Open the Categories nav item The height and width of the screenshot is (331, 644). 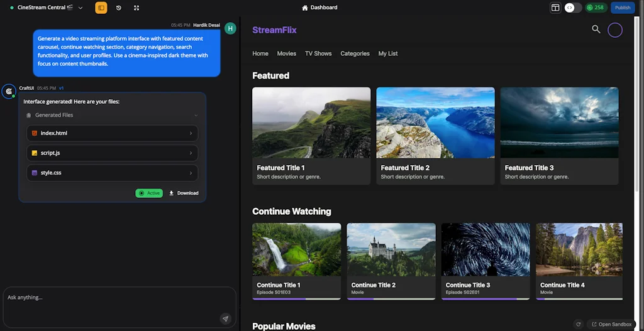(x=355, y=53)
